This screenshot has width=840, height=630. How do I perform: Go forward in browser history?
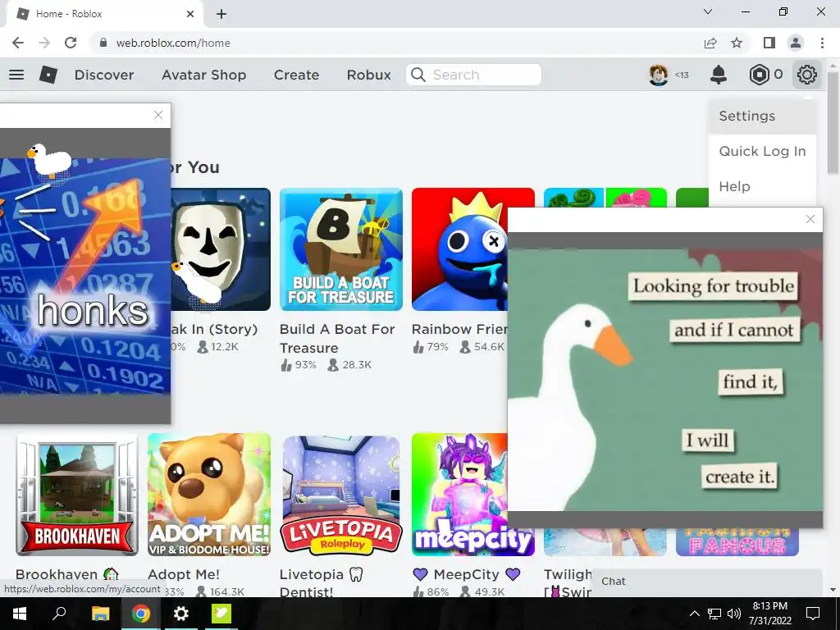point(44,43)
